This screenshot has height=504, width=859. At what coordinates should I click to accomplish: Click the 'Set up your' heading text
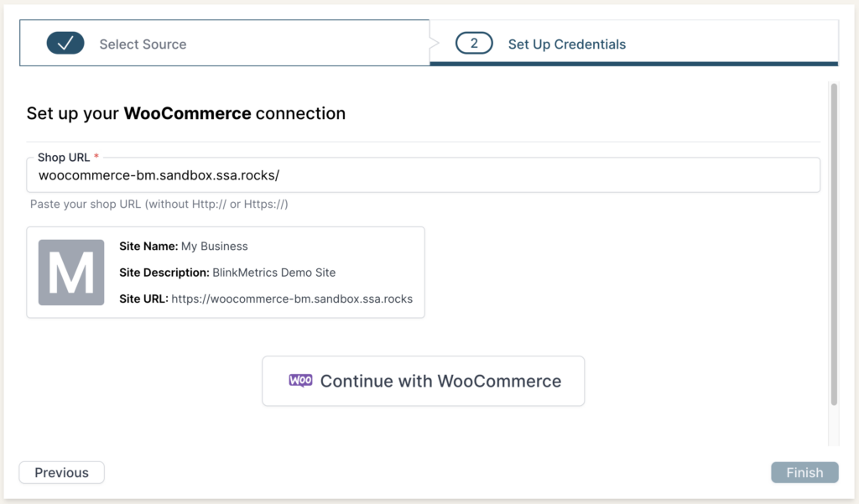pyautogui.click(x=74, y=113)
